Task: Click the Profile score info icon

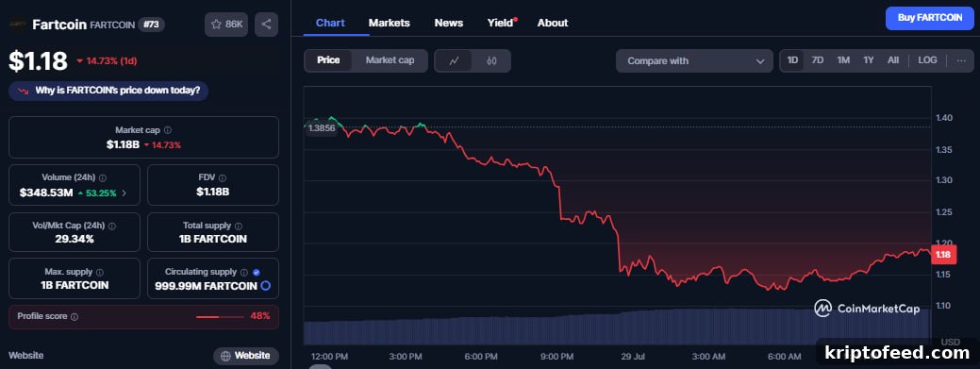Action: click(75, 317)
